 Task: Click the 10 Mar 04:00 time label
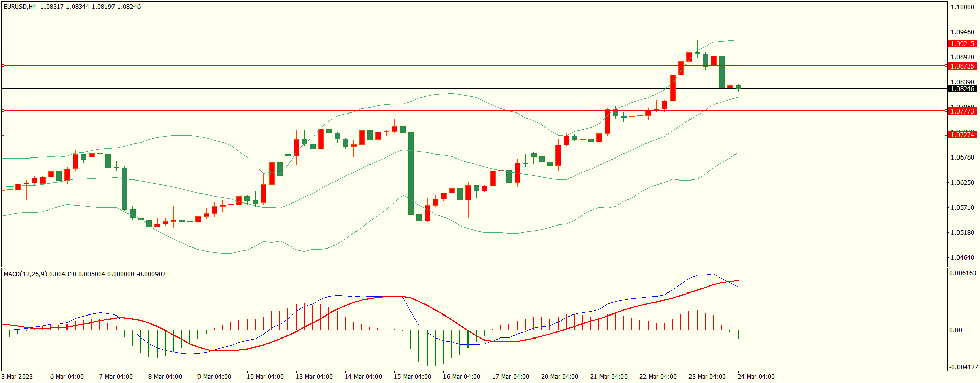point(265,377)
